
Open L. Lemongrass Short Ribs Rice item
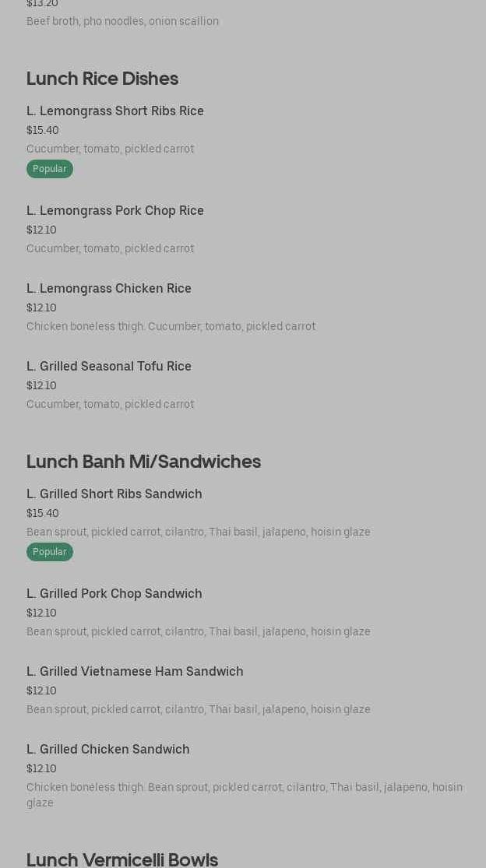click(115, 111)
